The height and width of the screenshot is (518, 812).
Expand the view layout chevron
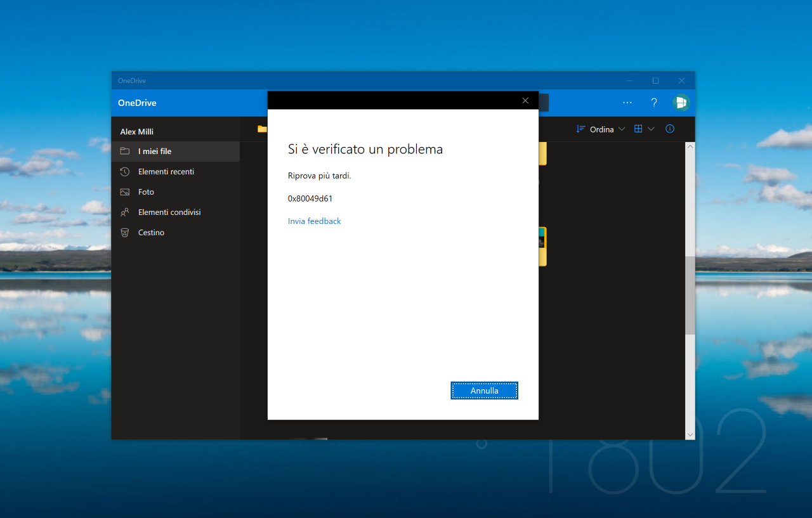[x=651, y=129]
